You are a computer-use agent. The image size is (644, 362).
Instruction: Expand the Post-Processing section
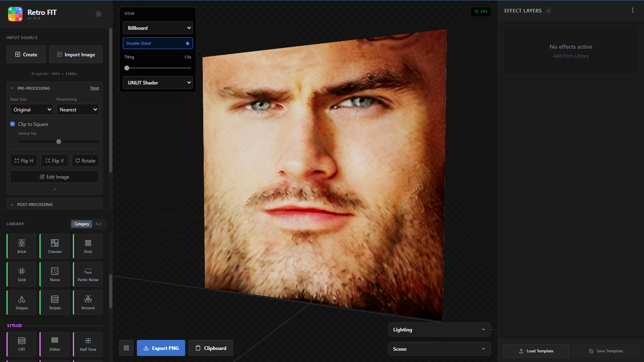point(54,204)
